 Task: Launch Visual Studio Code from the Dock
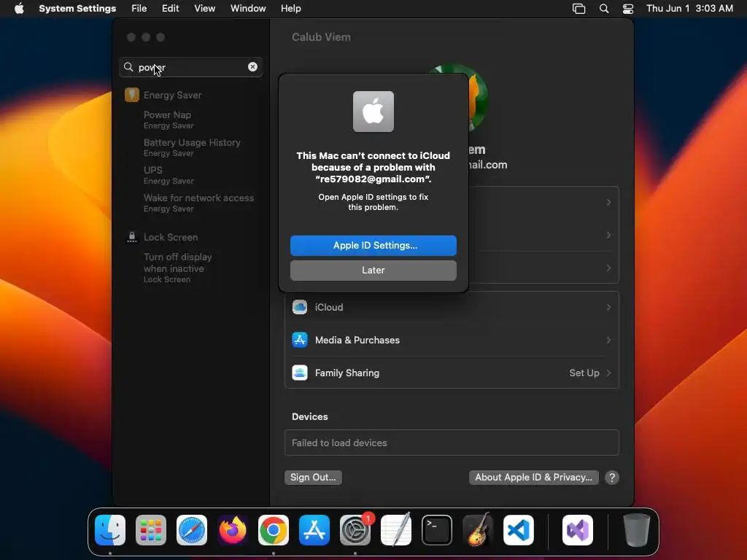519,530
